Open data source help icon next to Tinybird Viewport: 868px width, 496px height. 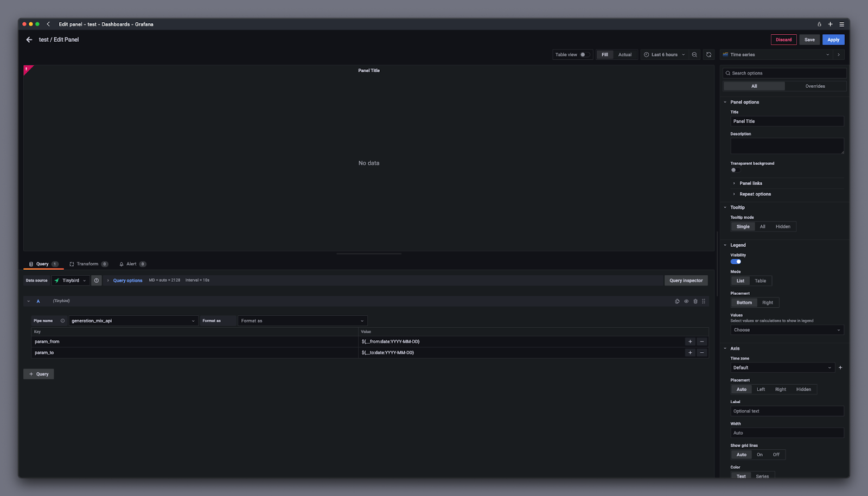pyautogui.click(x=97, y=281)
